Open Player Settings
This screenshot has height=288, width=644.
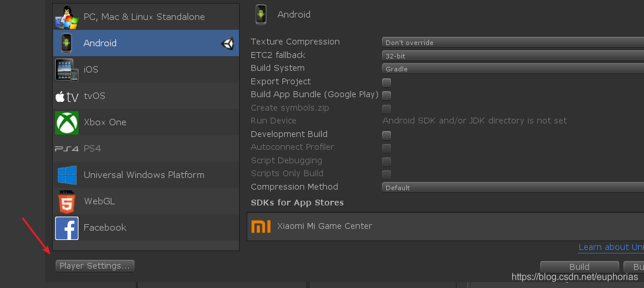95,266
